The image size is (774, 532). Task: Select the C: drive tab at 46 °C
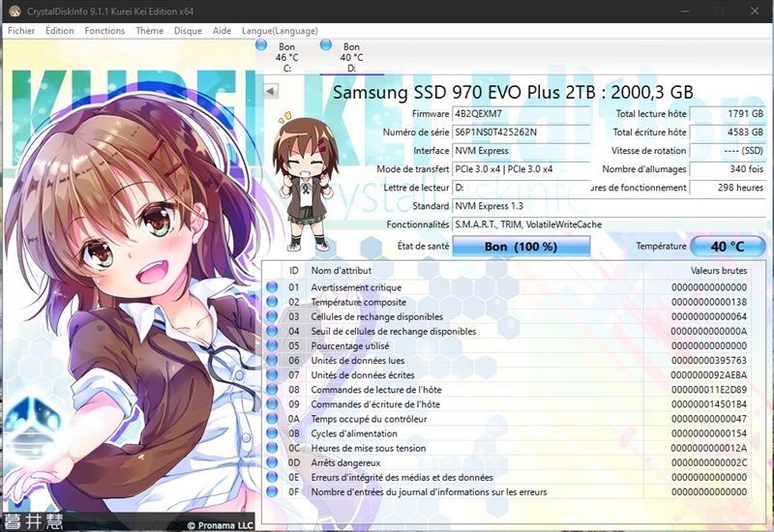click(x=286, y=57)
